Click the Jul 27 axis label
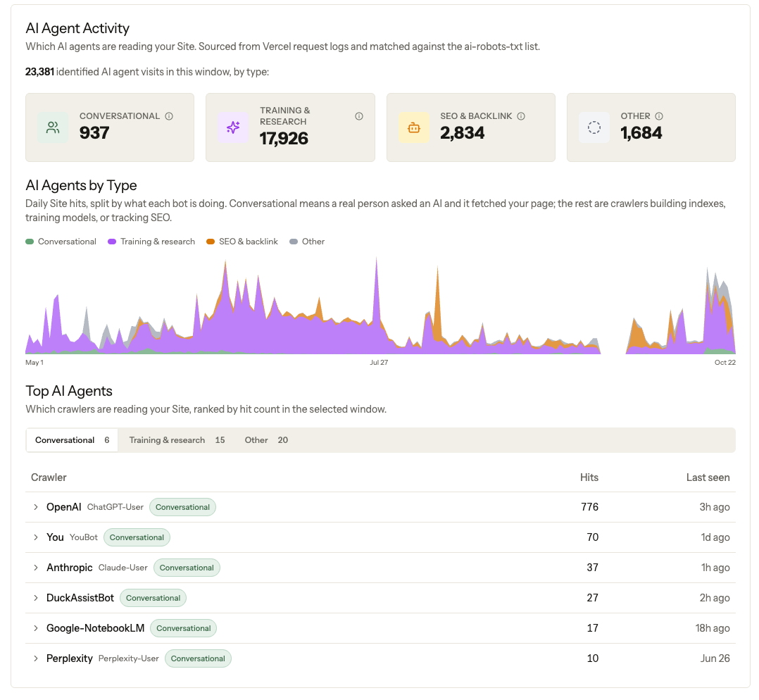The height and width of the screenshot is (700, 759). (x=379, y=363)
